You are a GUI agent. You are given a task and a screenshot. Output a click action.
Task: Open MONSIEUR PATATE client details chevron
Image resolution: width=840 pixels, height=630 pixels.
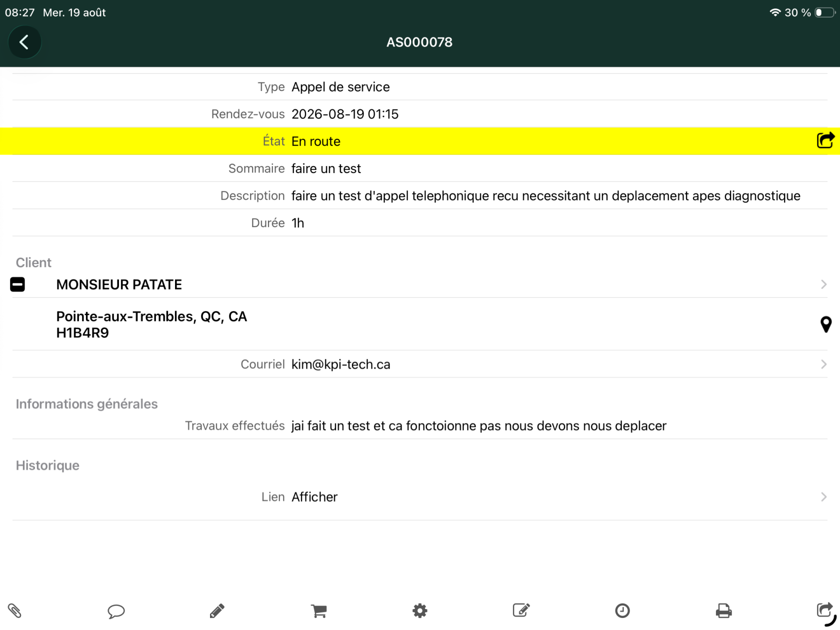pos(823,284)
